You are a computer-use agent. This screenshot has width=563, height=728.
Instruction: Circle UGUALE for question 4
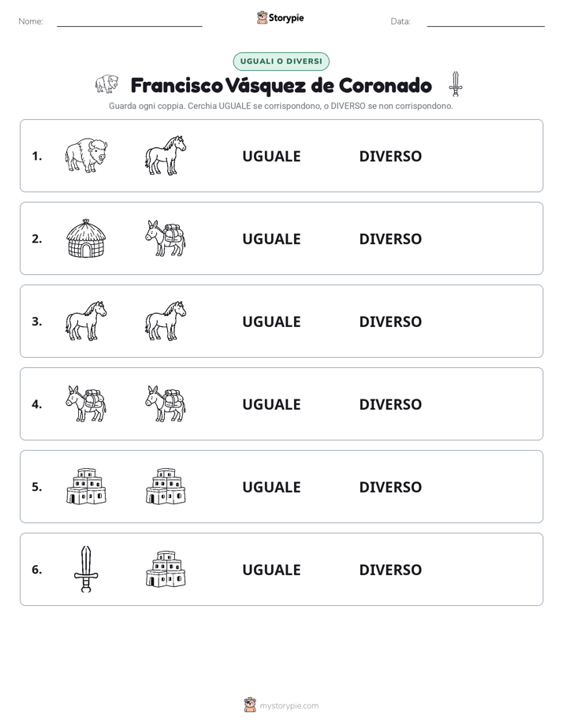pos(271,404)
